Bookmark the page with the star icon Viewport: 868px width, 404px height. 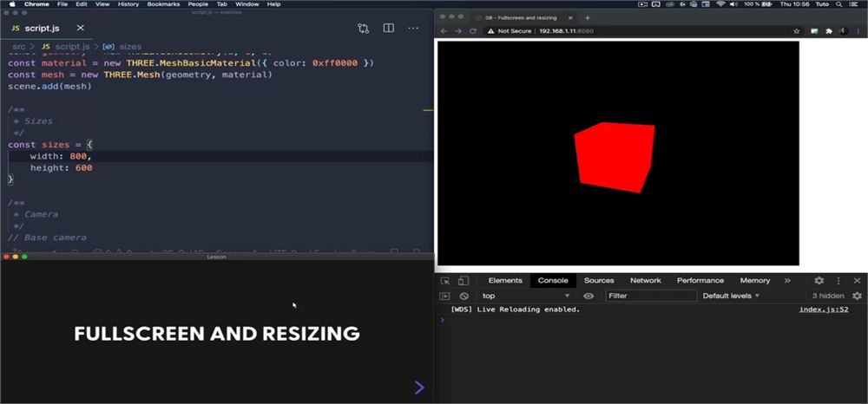[797, 31]
